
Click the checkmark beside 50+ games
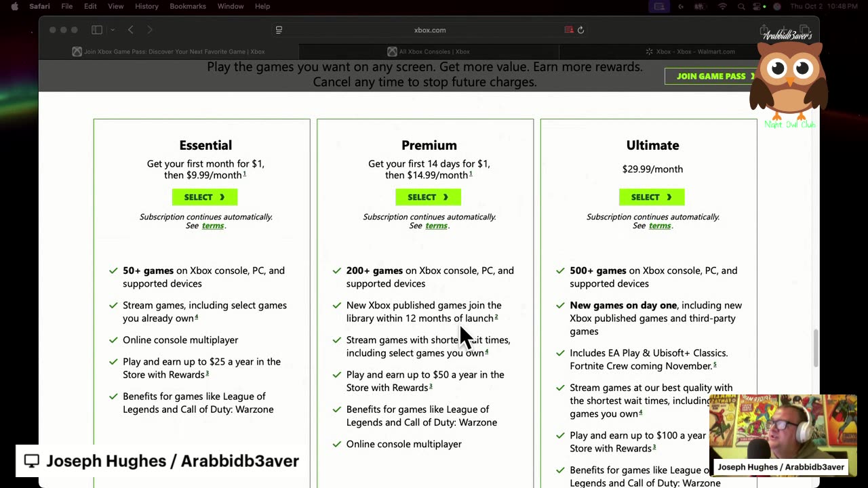(113, 270)
